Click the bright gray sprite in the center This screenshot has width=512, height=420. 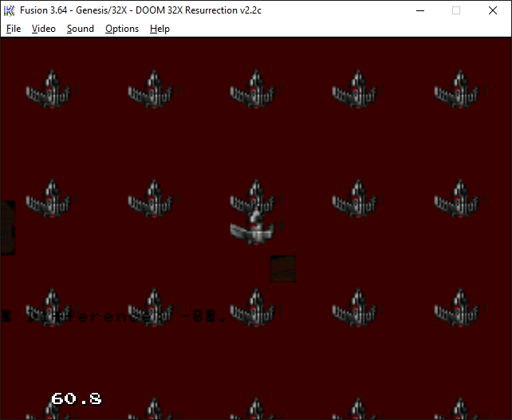(x=253, y=229)
